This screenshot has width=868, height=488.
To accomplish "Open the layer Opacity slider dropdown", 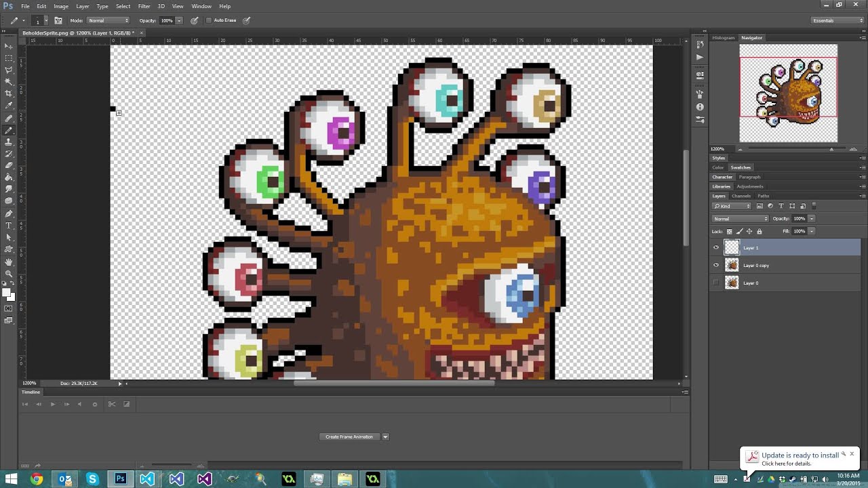I will [x=811, y=219].
